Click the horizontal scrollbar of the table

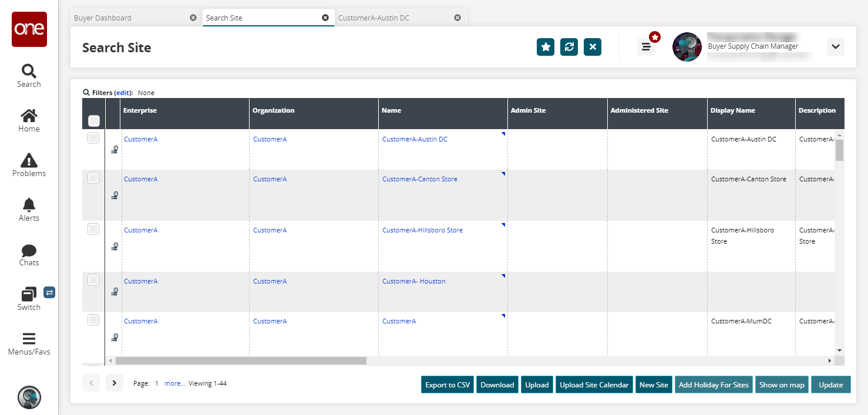coord(241,360)
